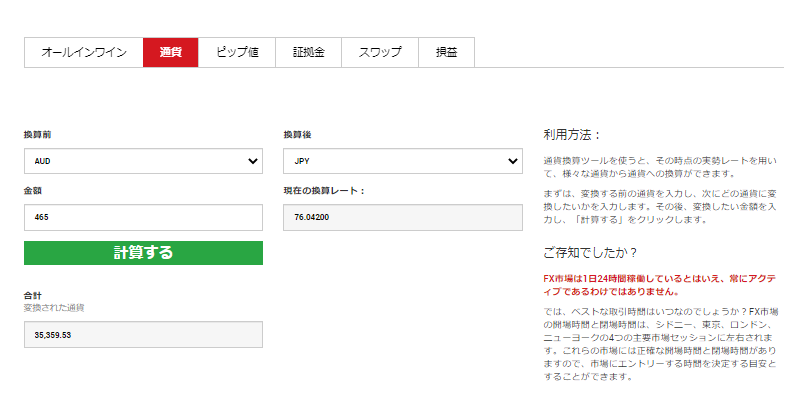
Task: Go to the 損益 tab
Action: pyautogui.click(x=446, y=53)
